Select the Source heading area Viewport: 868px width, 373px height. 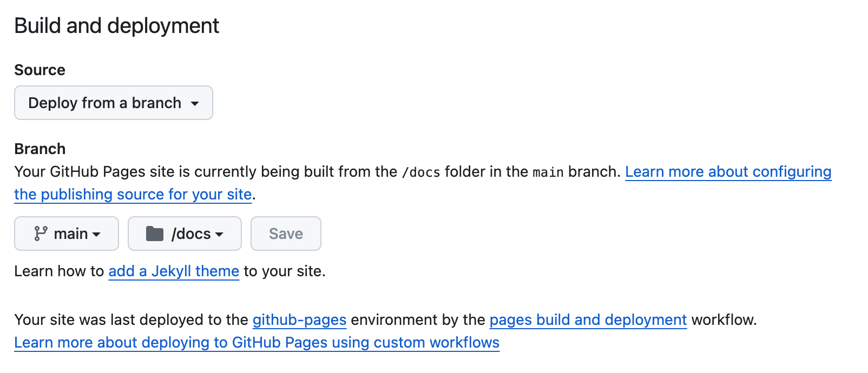click(x=40, y=69)
